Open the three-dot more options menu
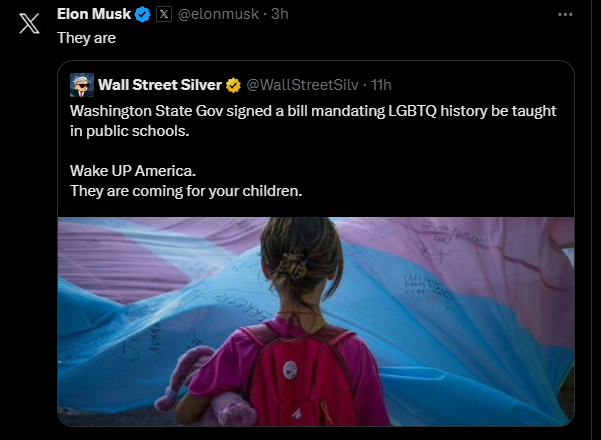This screenshot has height=440, width=601. pyautogui.click(x=565, y=15)
